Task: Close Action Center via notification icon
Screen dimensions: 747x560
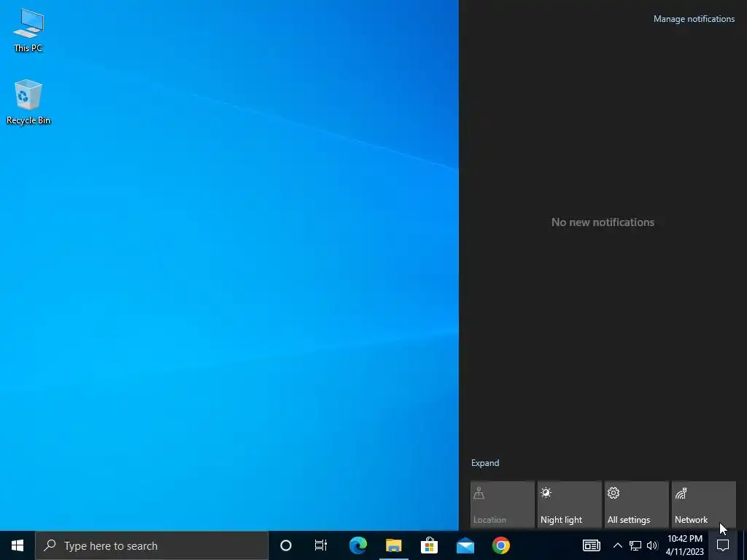Action: (x=723, y=545)
